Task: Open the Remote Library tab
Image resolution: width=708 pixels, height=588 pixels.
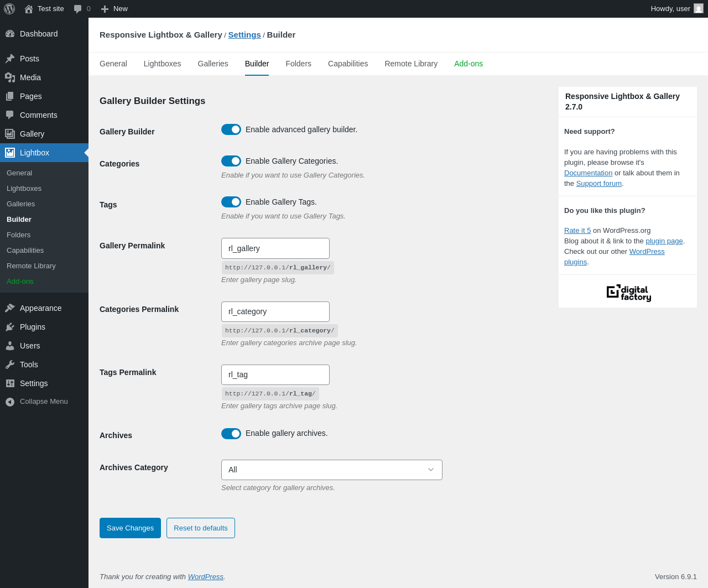Action: pos(411,64)
